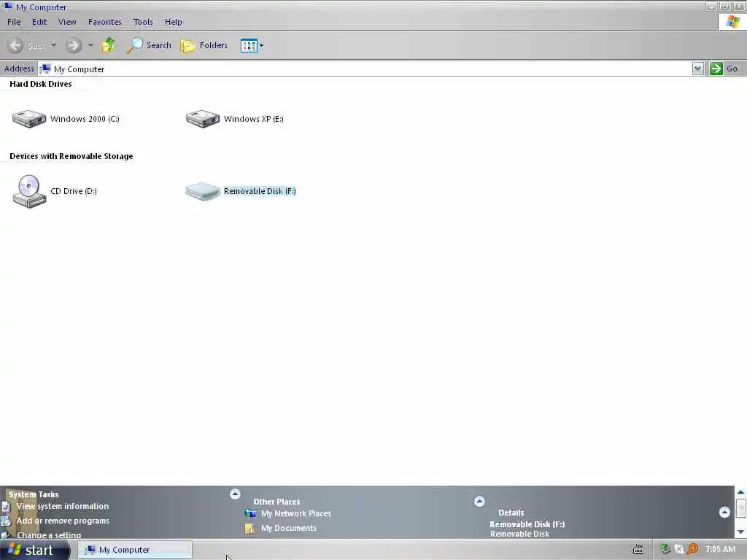747x560 pixels.
Task: Click Change a setting link
Action: [49, 535]
